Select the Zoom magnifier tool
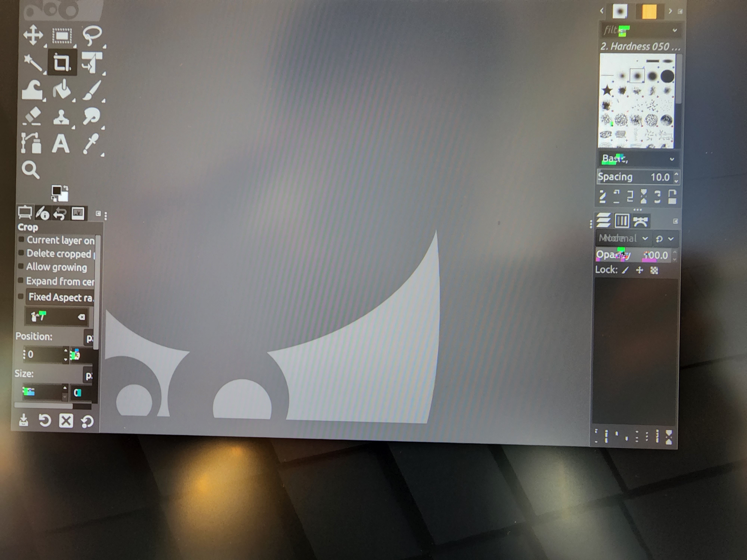747x560 pixels. 31,169
